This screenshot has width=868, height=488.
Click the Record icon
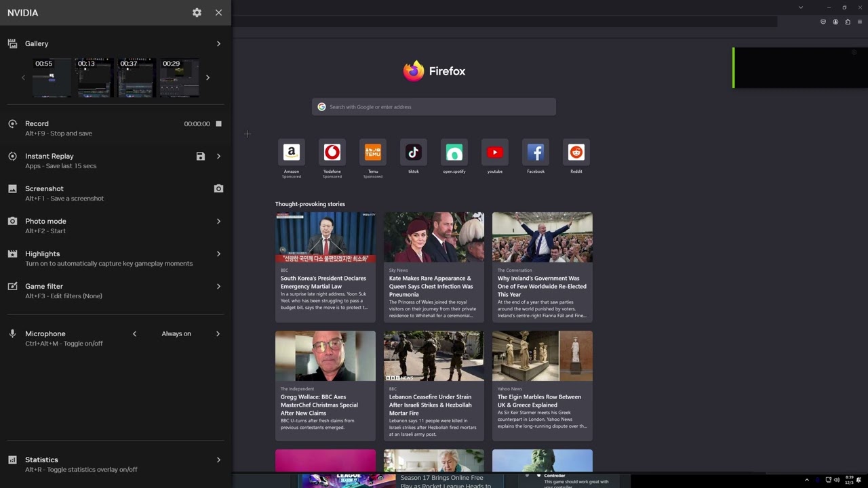coord(12,123)
